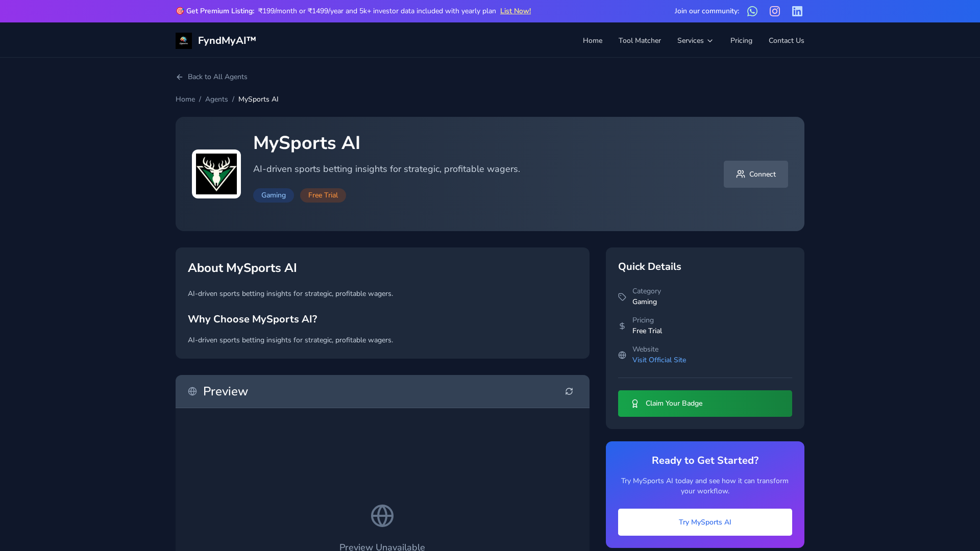The width and height of the screenshot is (980, 551).
Task: Click the Claim Your Badge button
Action: point(705,404)
